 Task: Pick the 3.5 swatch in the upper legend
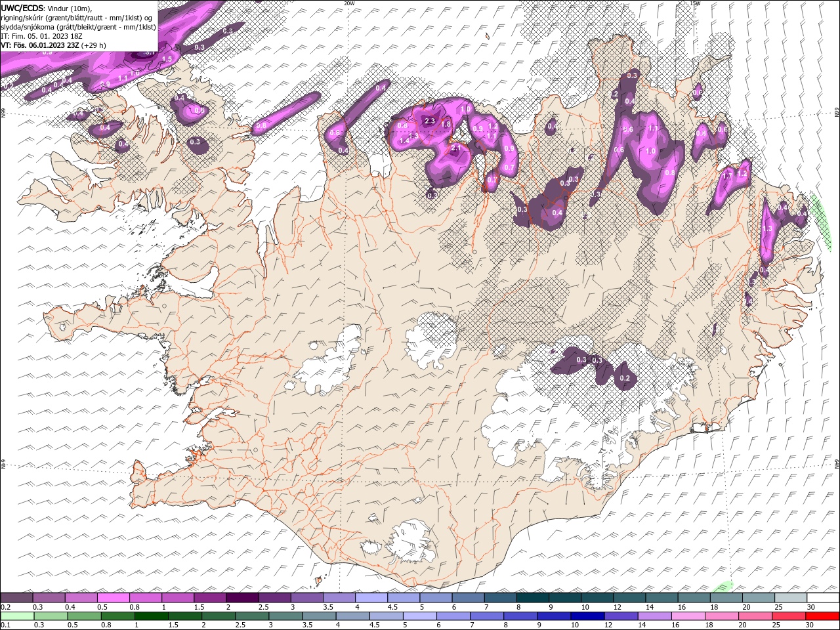(339, 598)
